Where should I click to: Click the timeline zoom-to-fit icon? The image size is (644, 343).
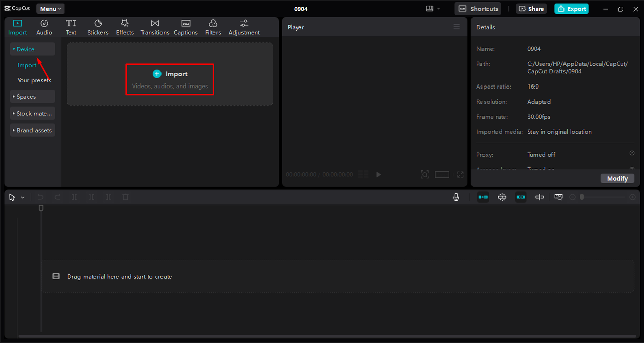point(558,197)
